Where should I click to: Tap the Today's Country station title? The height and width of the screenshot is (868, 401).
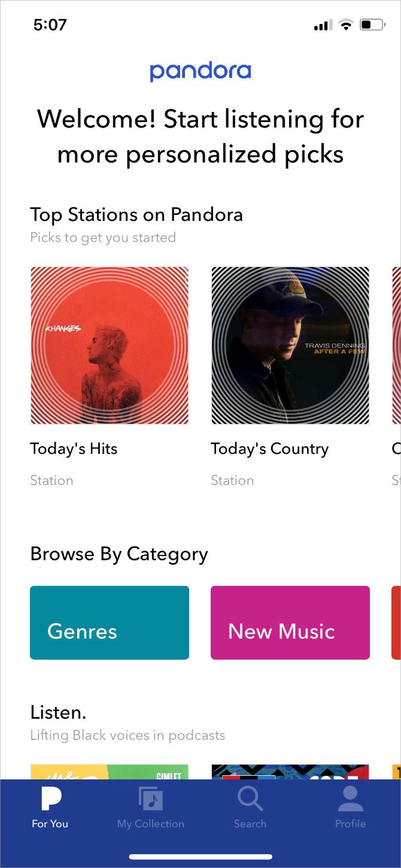click(269, 448)
